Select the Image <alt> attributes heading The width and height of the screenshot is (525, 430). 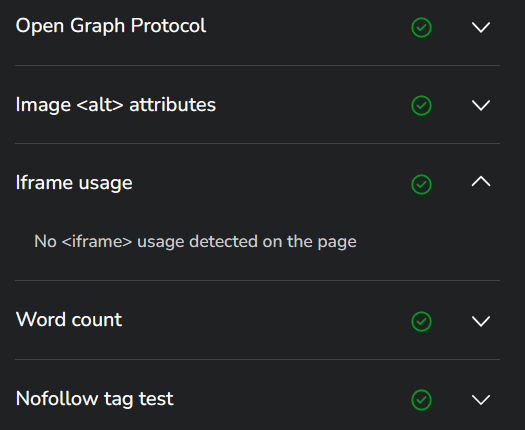[116, 104]
